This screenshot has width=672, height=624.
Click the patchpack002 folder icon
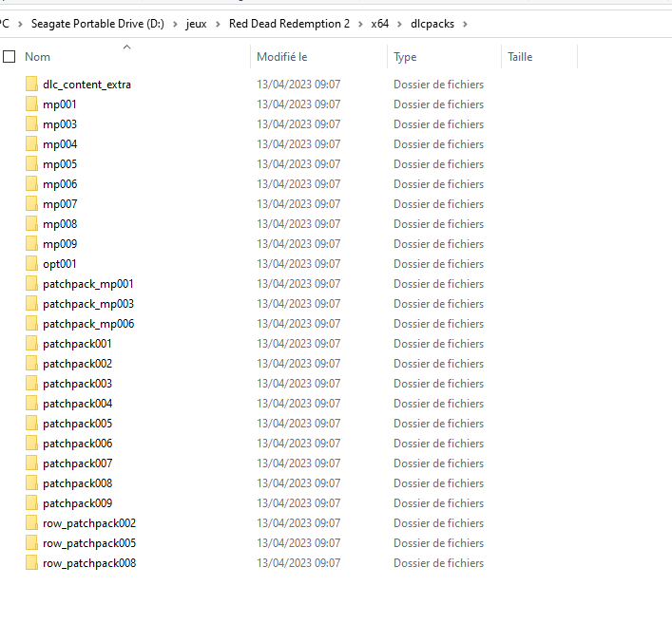click(31, 363)
